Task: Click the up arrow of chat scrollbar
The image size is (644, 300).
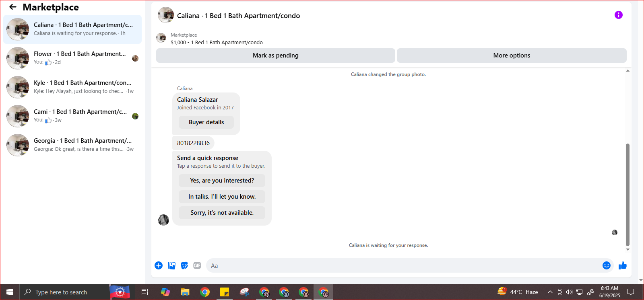Action: coord(627,71)
